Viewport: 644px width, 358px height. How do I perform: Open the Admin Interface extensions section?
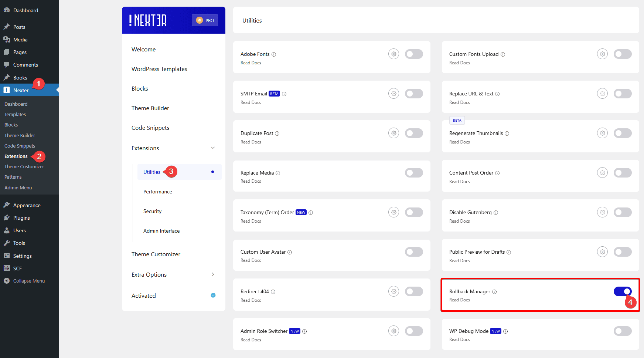tap(161, 230)
